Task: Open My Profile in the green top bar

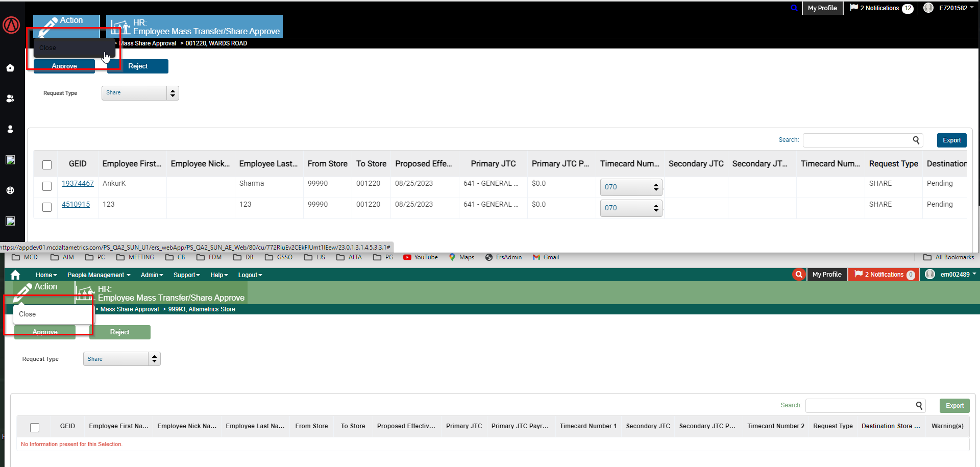Action: [x=827, y=275]
